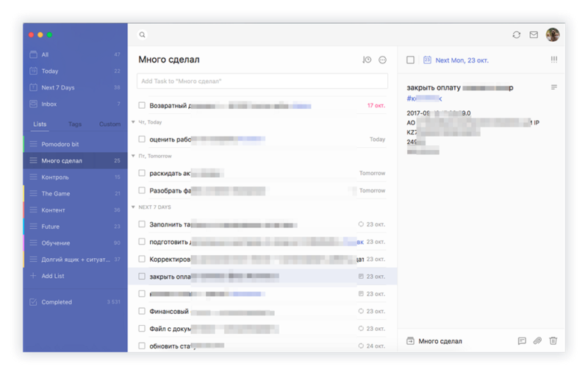The height and width of the screenshot is (375, 588).
Task: Collapse the 'Чт, Today' section
Action: coord(133,122)
